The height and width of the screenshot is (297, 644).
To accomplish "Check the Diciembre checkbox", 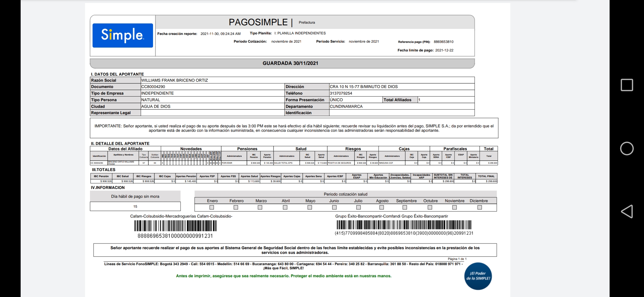I will click(480, 207).
